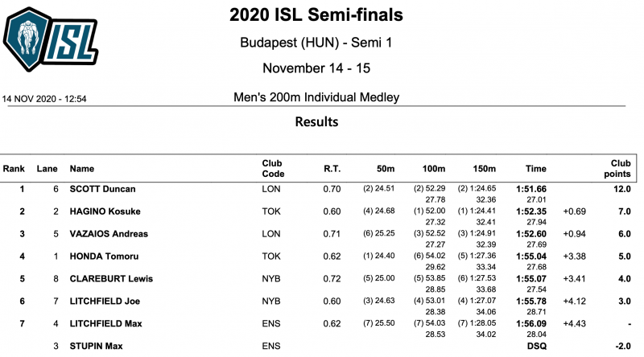Click the DSQ result marker

pos(537,347)
